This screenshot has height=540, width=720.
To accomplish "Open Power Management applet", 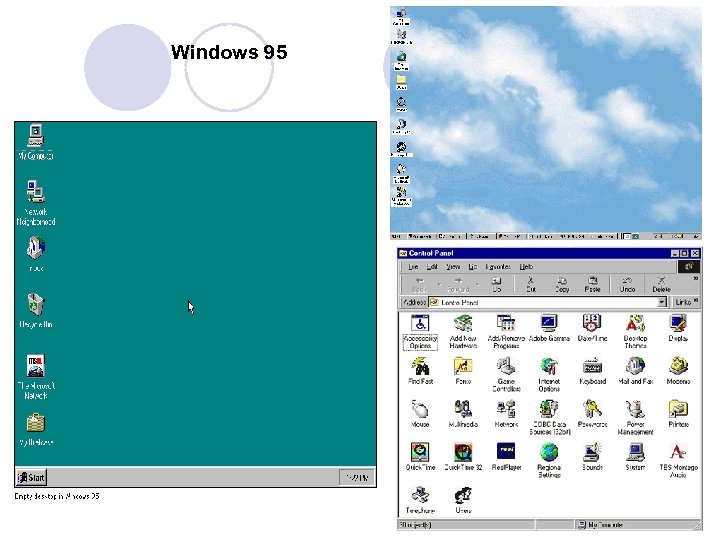I will pyautogui.click(x=636, y=417).
